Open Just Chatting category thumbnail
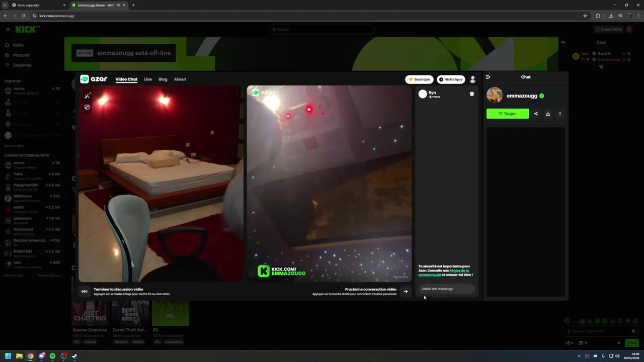The width and height of the screenshot is (644, 362). pyautogui.click(x=90, y=313)
